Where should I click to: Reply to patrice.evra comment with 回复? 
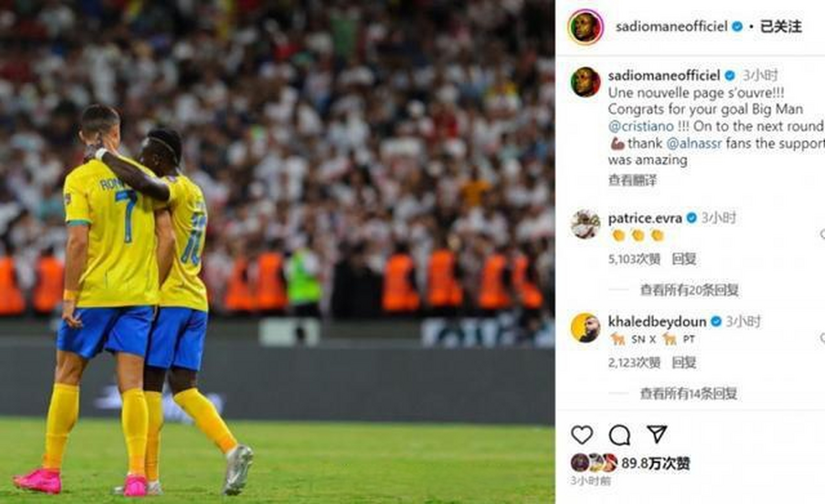684,259
